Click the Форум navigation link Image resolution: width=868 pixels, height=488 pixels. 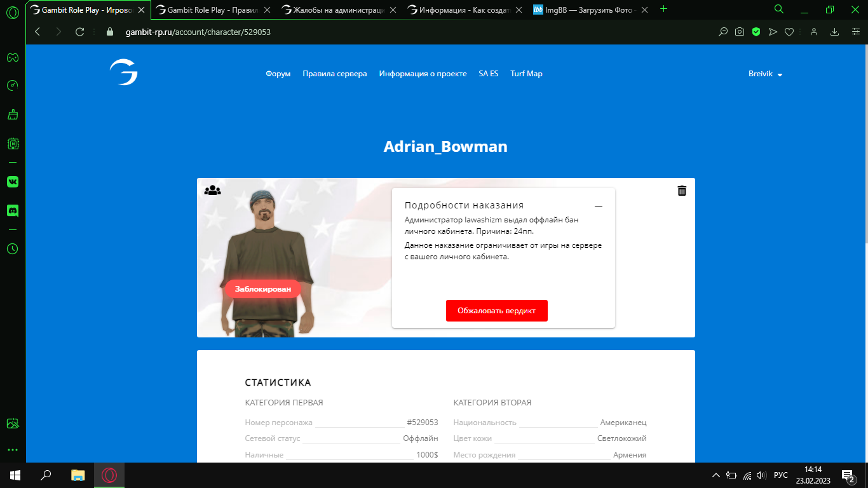coord(278,74)
